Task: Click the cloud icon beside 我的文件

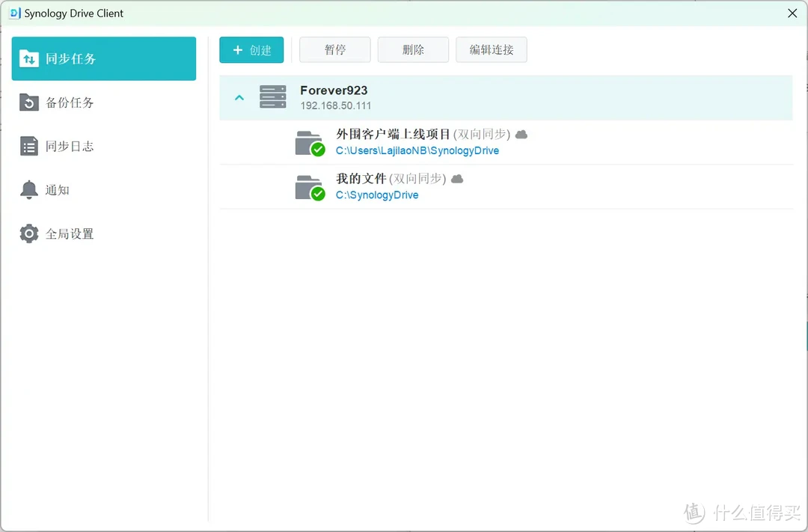Action: tap(457, 179)
